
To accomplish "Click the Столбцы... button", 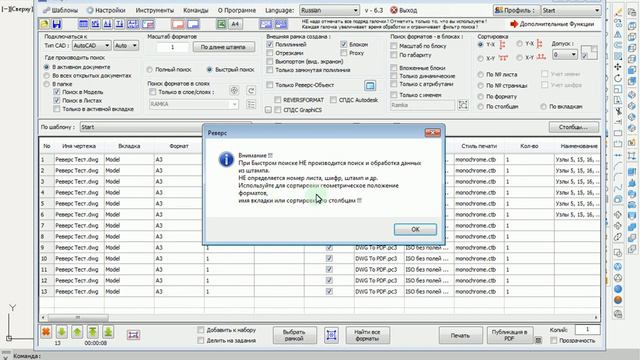I will [x=573, y=127].
